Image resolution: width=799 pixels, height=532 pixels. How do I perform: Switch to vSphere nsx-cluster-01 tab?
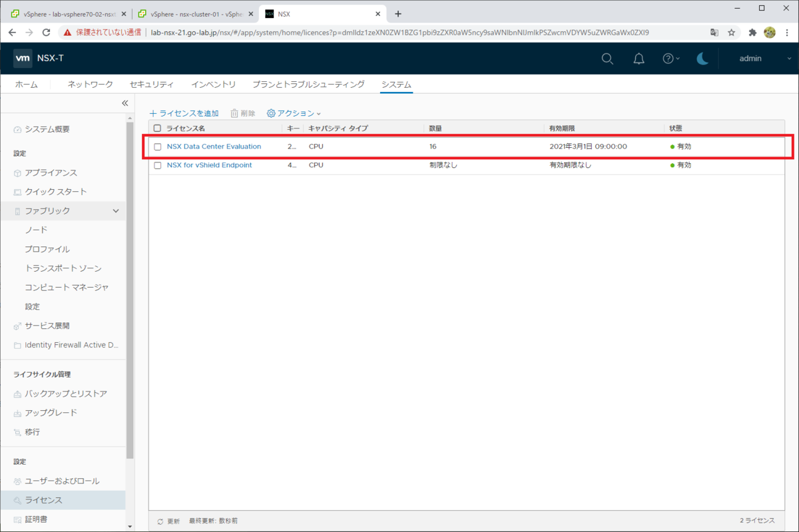point(195,13)
